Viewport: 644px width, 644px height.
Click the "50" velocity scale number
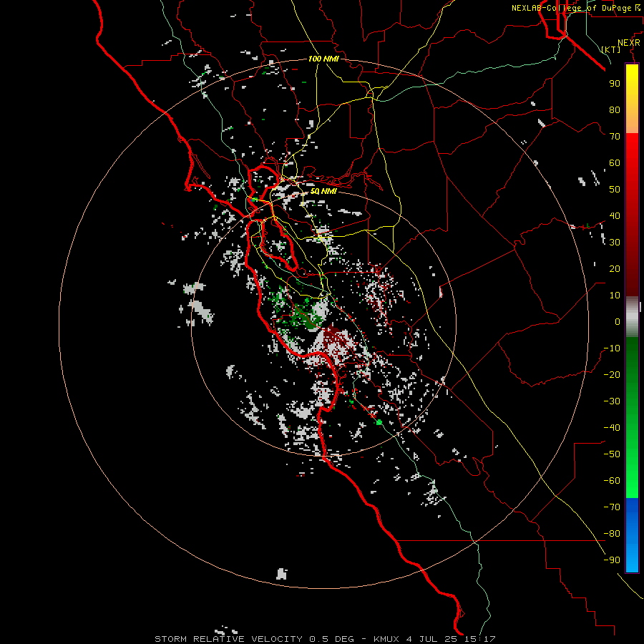pyautogui.click(x=615, y=190)
